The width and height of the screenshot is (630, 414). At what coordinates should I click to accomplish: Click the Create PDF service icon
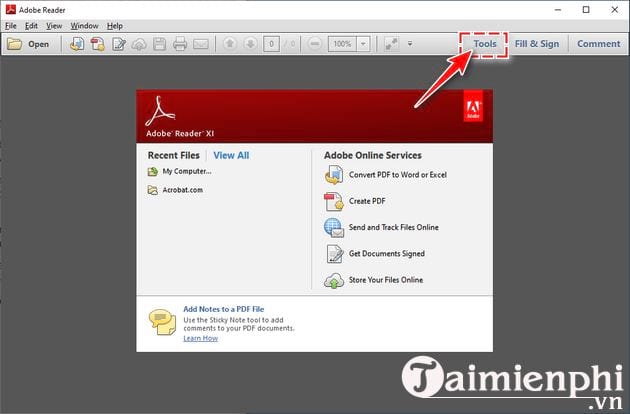click(x=333, y=201)
